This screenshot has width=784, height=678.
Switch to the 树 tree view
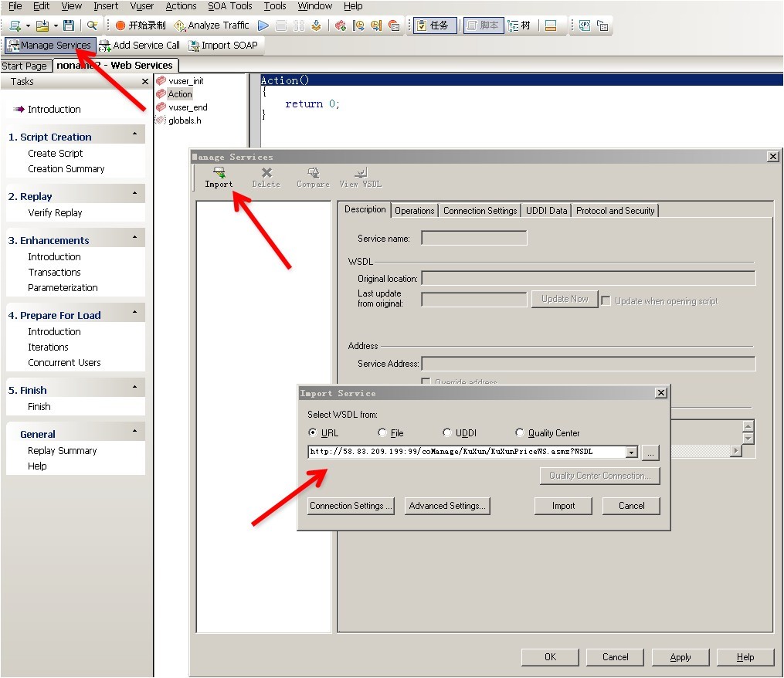pyautogui.click(x=519, y=25)
